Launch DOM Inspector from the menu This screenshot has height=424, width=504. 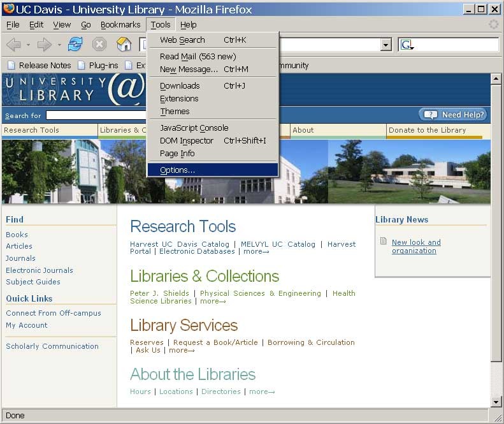tap(213, 140)
